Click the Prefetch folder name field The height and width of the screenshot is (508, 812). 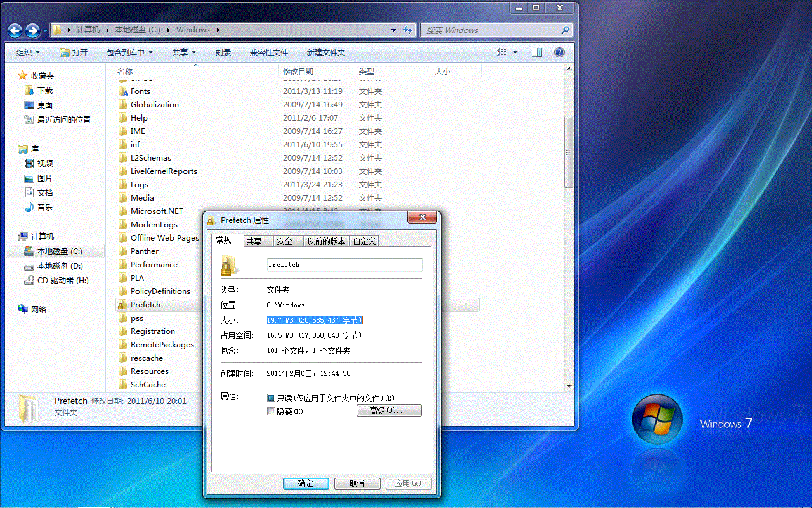(x=345, y=265)
